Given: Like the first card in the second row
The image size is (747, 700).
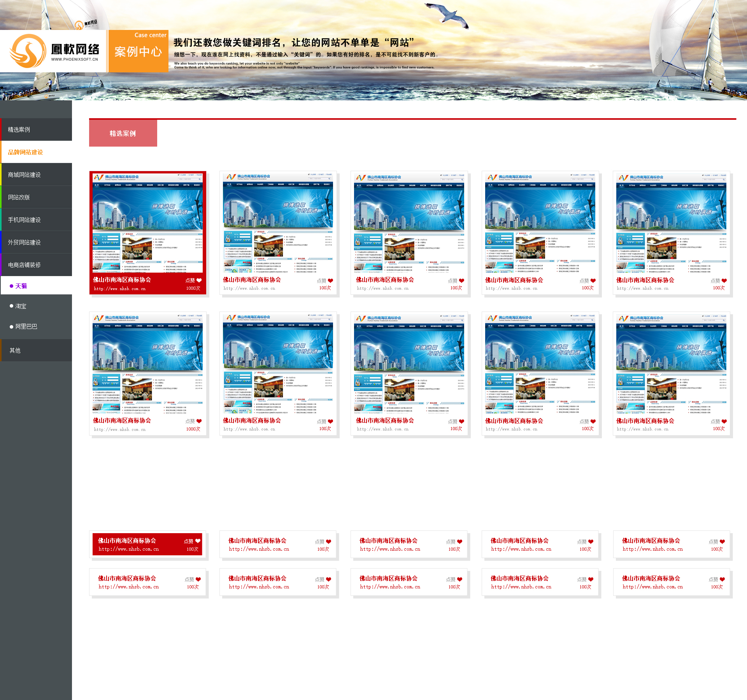Looking at the screenshot, I should [x=199, y=421].
